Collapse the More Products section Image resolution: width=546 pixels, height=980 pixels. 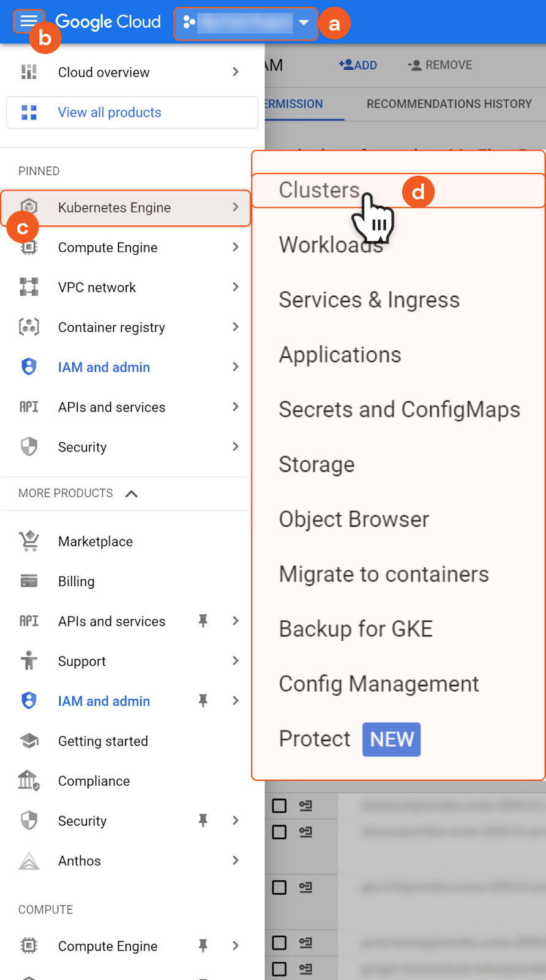click(x=131, y=494)
